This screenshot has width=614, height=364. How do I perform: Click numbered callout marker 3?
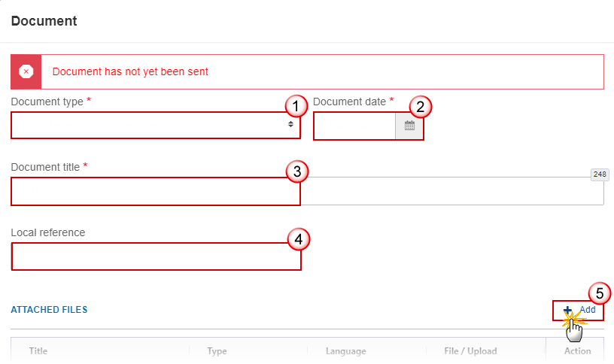[296, 171]
